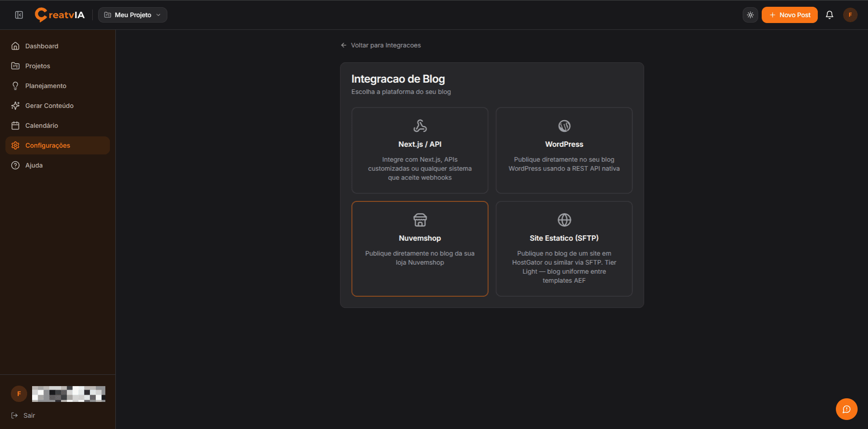Click the folder icon in project selector
This screenshot has width=868, height=429.
(108, 15)
